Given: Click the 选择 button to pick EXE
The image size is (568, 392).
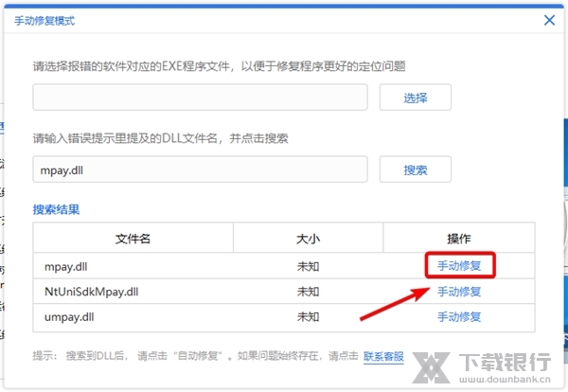Looking at the screenshot, I should point(416,98).
